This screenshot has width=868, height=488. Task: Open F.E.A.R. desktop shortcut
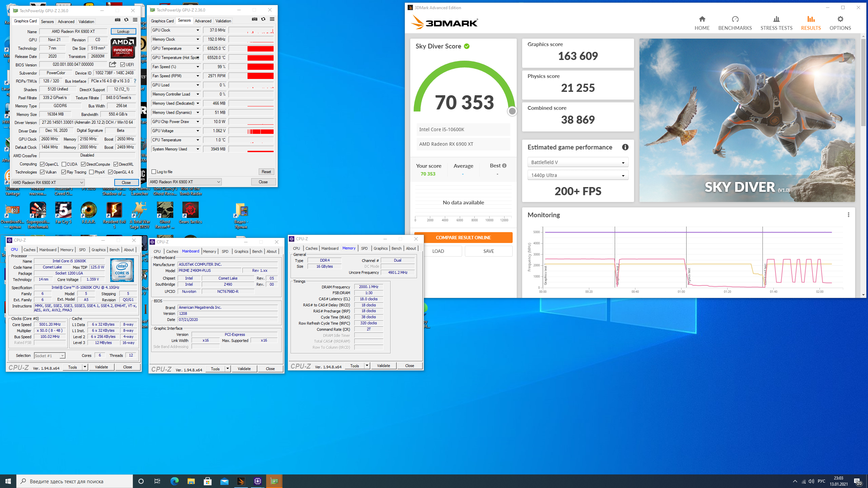(x=89, y=213)
